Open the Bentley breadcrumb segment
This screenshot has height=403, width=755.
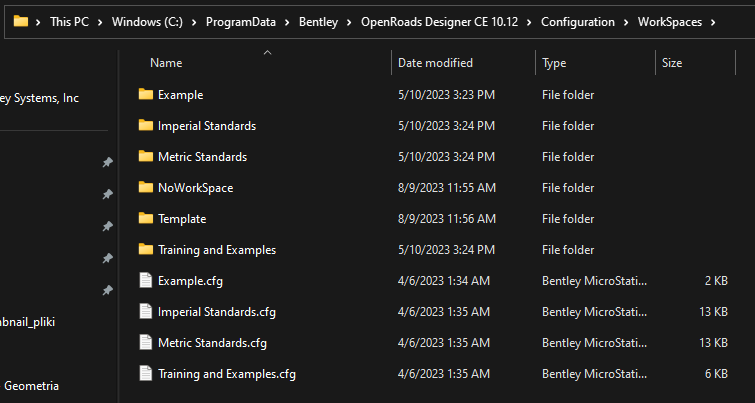pos(318,22)
